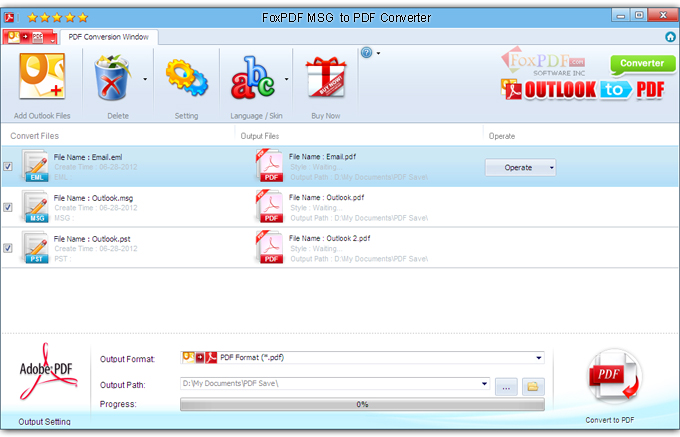
Task: Click the Adobe PDF Output Setting logo
Action: click(47, 372)
